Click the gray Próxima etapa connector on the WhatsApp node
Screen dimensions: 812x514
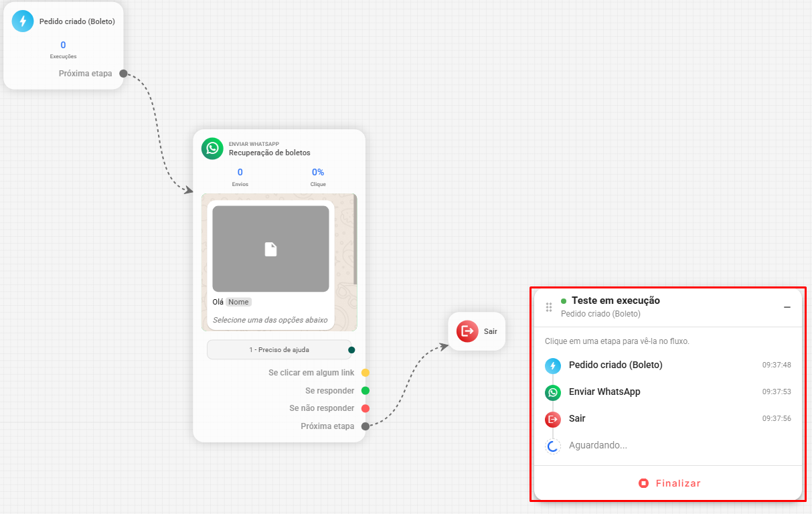click(366, 426)
